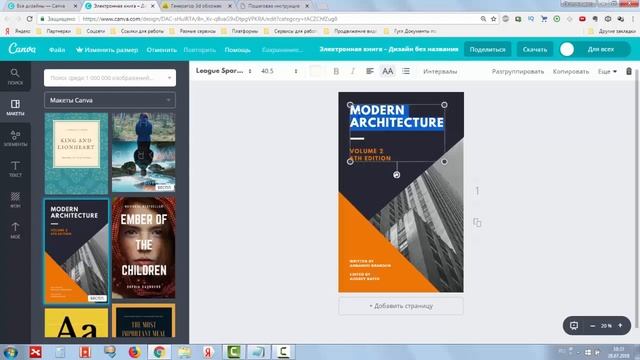This screenshot has height=360, width=640.
Task: Open Yandex browser from the taskbar
Action: click(x=208, y=352)
